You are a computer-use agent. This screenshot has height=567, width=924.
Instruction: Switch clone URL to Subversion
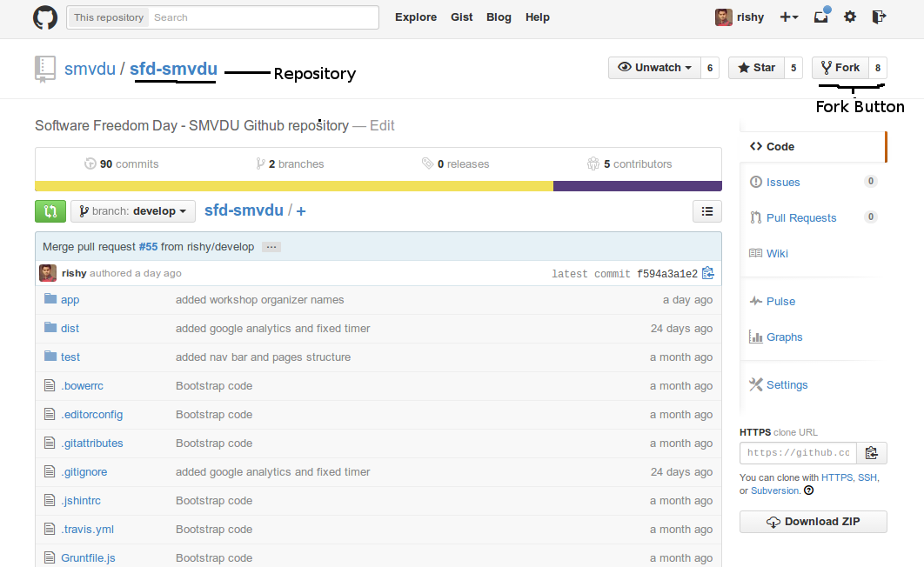click(x=775, y=490)
